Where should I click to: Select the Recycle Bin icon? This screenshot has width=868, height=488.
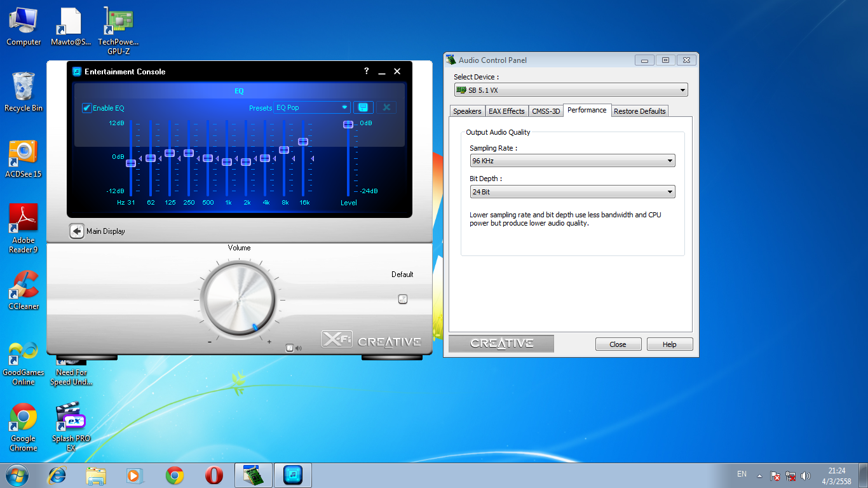click(24, 92)
